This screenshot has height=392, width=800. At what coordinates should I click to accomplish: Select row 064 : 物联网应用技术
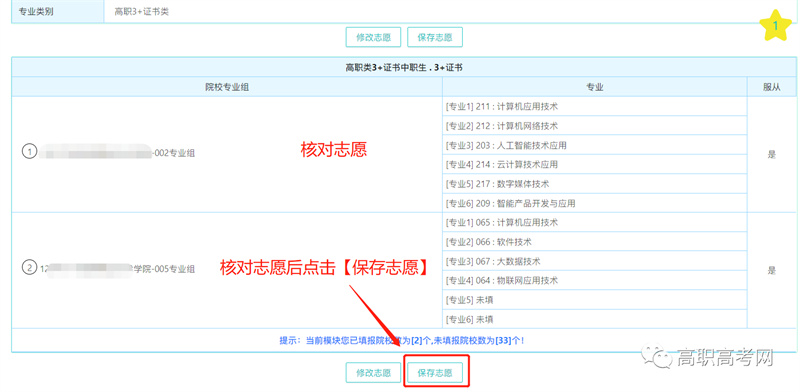pos(594,281)
